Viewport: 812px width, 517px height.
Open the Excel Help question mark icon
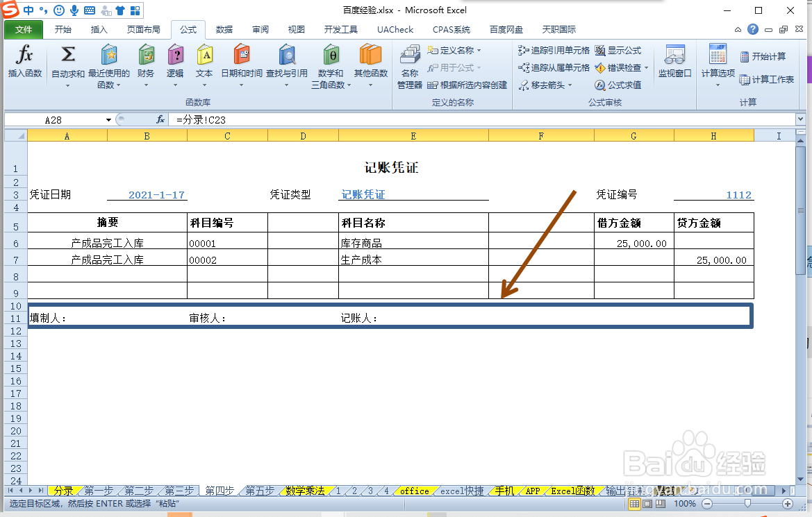click(753, 30)
